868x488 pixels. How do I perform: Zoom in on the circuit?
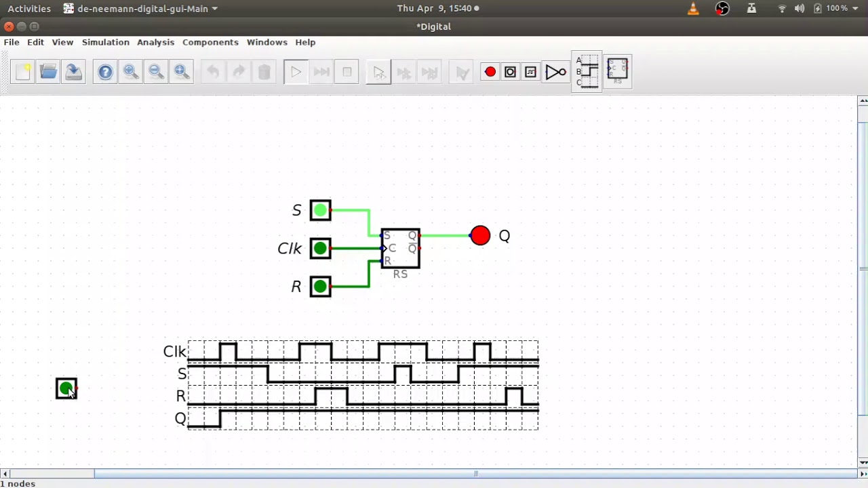pos(131,72)
